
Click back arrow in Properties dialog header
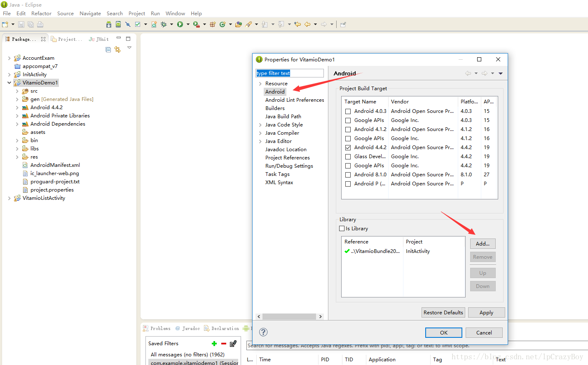[468, 73]
